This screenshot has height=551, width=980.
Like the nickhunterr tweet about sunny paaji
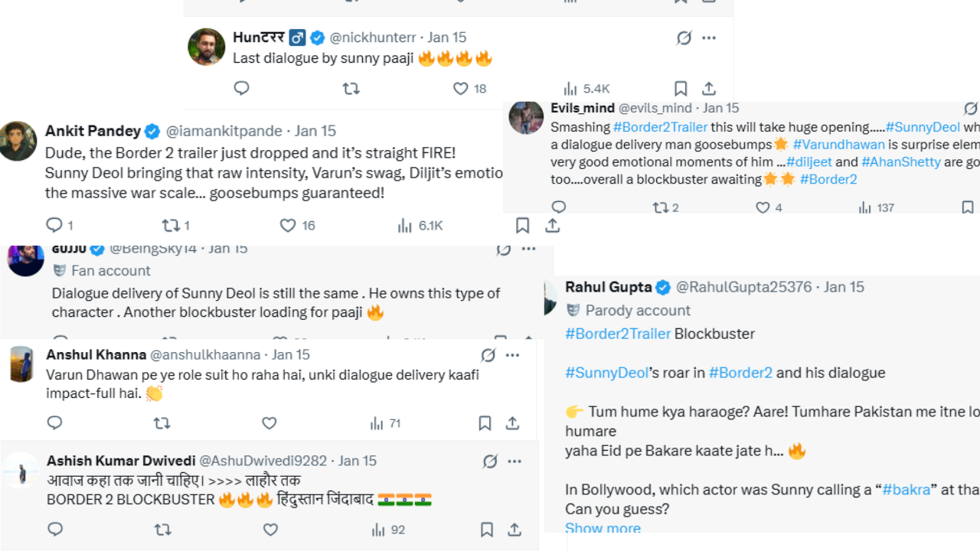point(460,89)
